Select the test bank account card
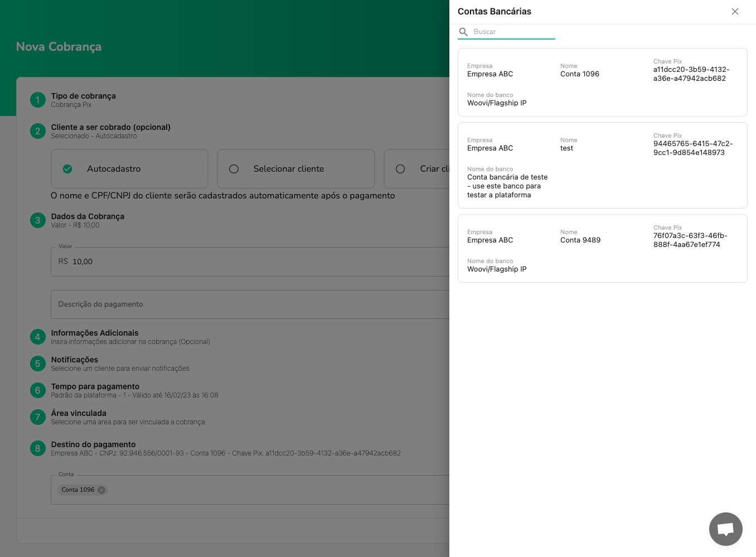The height and width of the screenshot is (557, 756). tap(603, 165)
